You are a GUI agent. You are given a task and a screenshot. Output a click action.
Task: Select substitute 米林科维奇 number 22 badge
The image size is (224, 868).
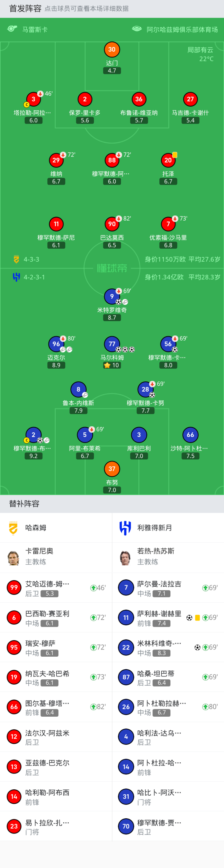tap(126, 647)
